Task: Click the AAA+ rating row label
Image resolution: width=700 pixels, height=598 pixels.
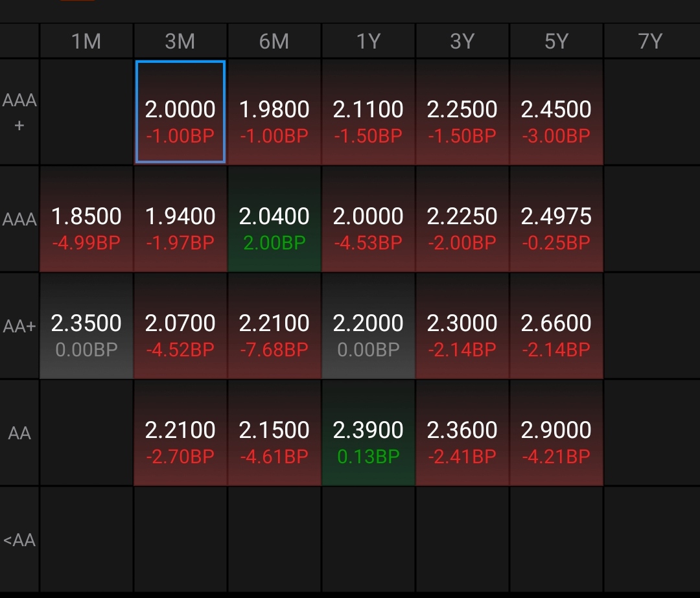Action: [19, 112]
